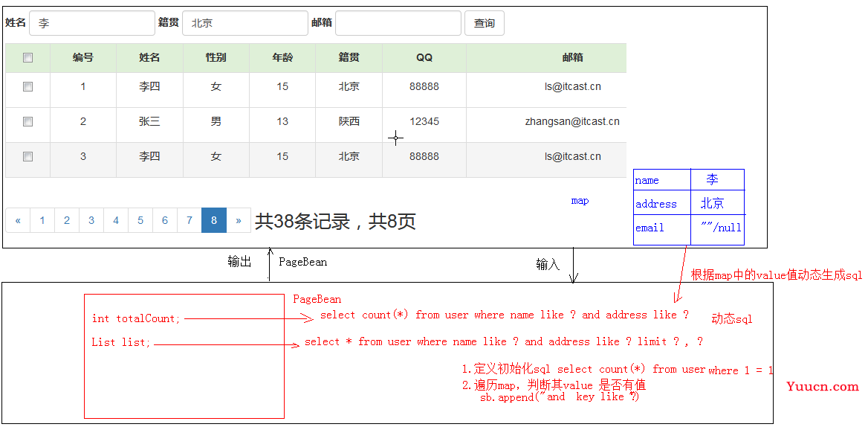868x427 pixels.
Task: Click the 邮箱 column header
Action: point(572,57)
